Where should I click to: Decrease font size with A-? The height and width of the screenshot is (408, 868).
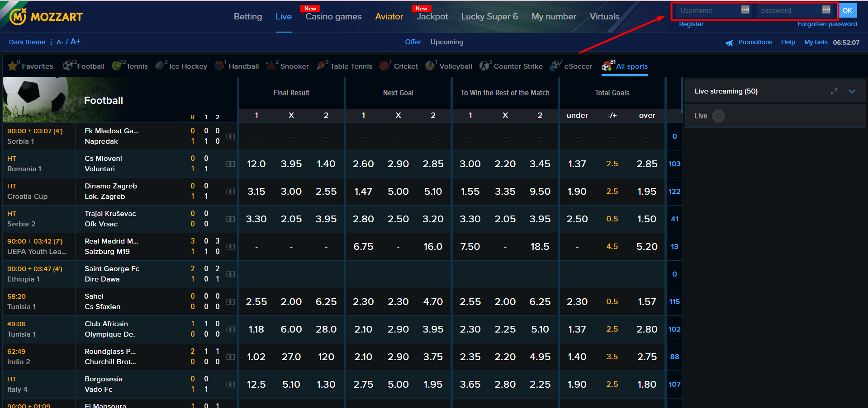60,42
